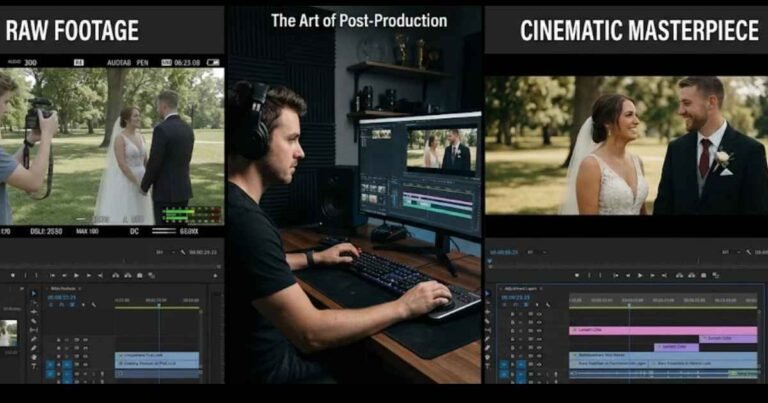Image resolution: width=768 pixels, height=403 pixels.
Task: Click Mark In in the Cinematic Masterpiece monitor
Action: pyautogui.click(x=589, y=276)
